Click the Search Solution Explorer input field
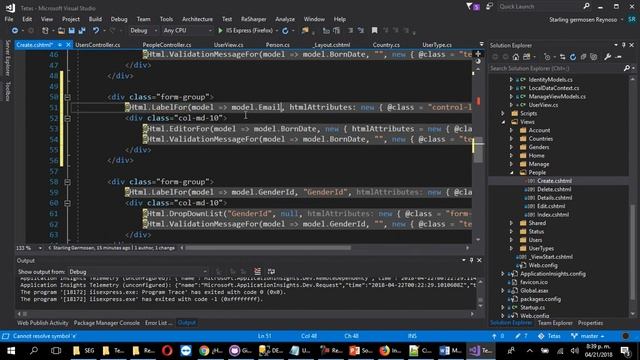 click(556, 68)
